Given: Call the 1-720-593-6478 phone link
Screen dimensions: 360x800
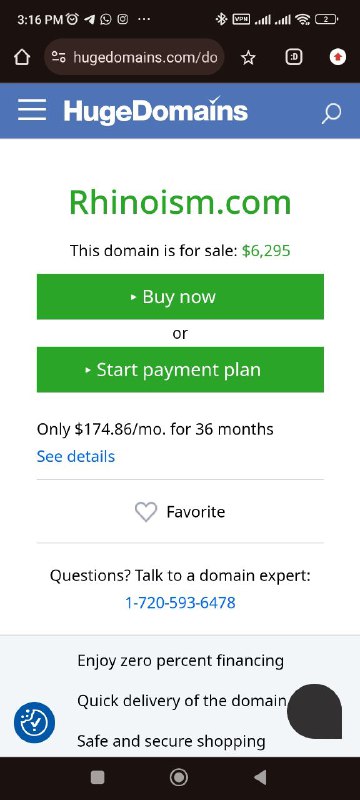Looking at the screenshot, I should [x=180, y=603].
